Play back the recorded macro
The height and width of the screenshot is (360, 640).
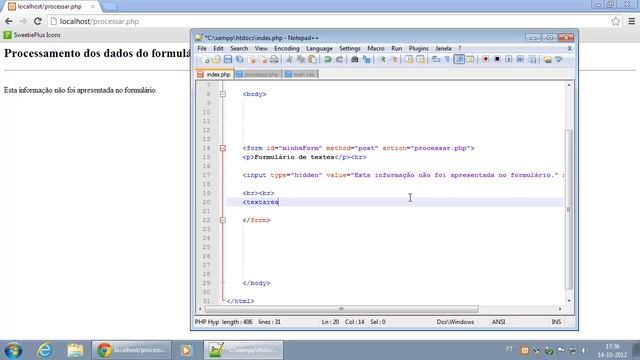click(x=509, y=60)
